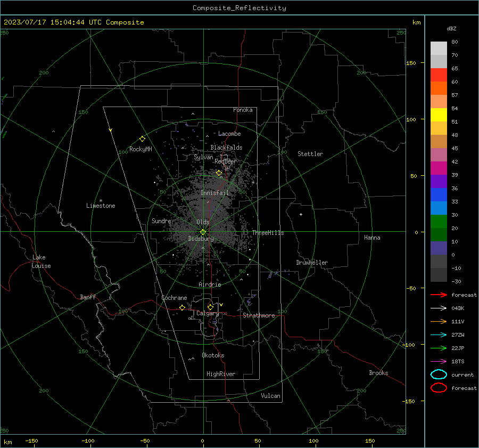Click the Airdrie city label

point(210,284)
